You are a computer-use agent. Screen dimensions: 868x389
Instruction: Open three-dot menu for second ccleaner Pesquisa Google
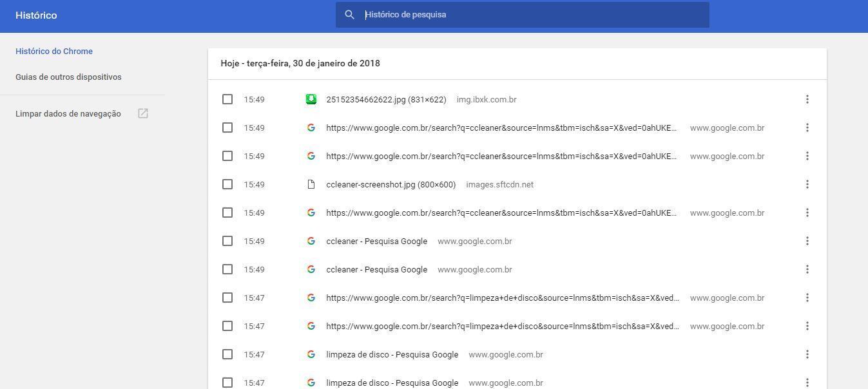[807, 269]
